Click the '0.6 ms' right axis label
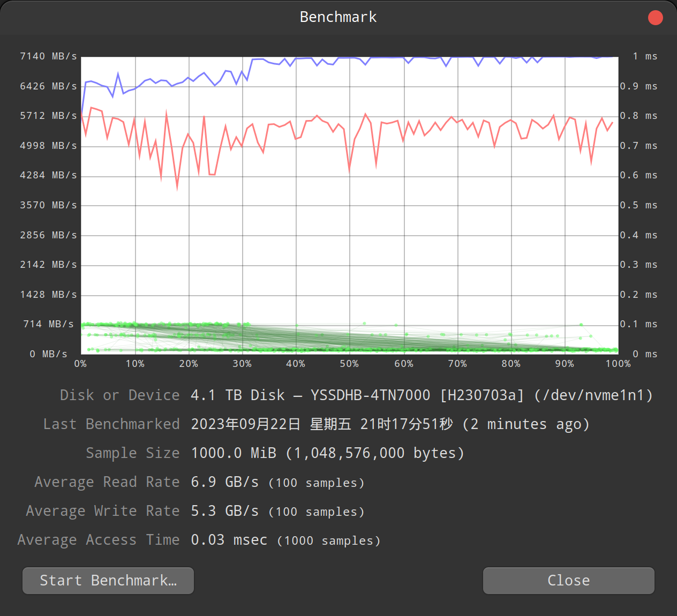Screen dimensions: 677x616 (x=638, y=175)
